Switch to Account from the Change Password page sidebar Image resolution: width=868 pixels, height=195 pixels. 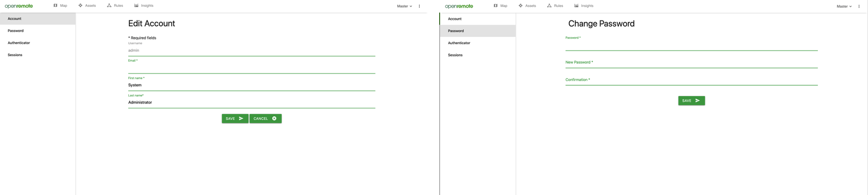[x=455, y=19]
